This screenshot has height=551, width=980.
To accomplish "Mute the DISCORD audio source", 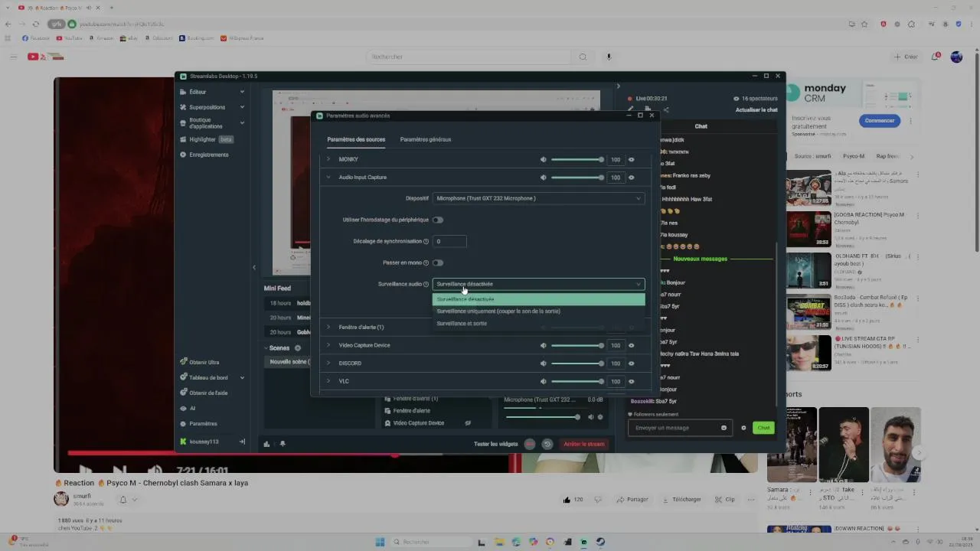I will tap(544, 364).
